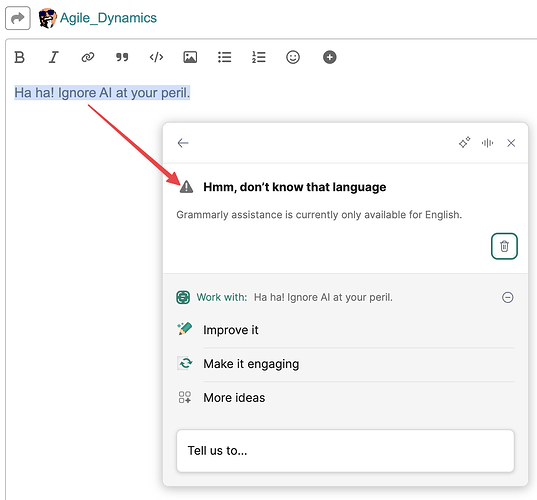Image resolution: width=537 pixels, height=500 pixels.
Task: Create a bulleted list
Action: click(225, 57)
